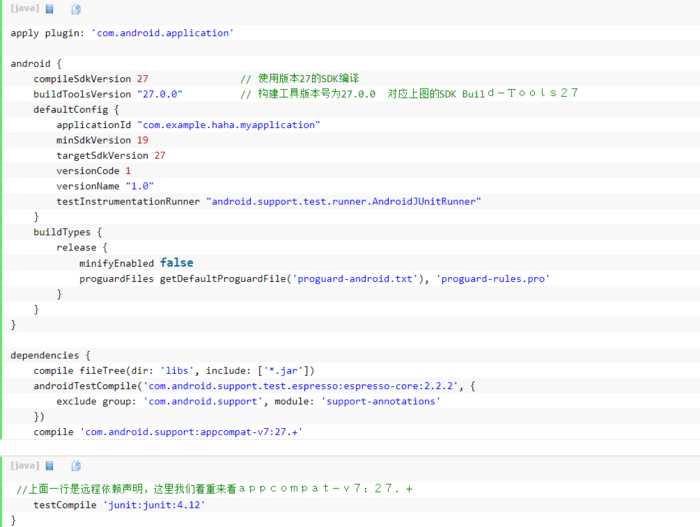This screenshot has height=527, width=700.
Task: Click the Chinese comment about appcompat-v7:27.+
Action: tap(215, 489)
